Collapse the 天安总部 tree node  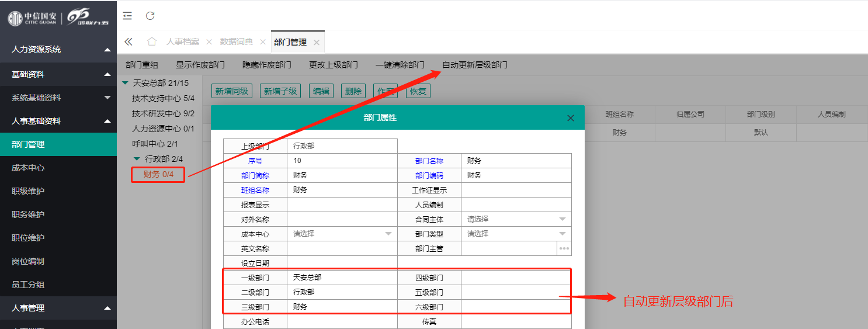(x=125, y=83)
